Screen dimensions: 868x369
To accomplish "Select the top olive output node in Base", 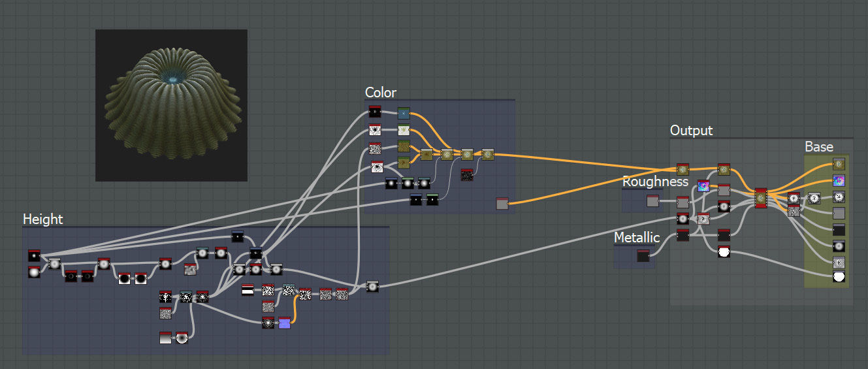I will (839, 164).
